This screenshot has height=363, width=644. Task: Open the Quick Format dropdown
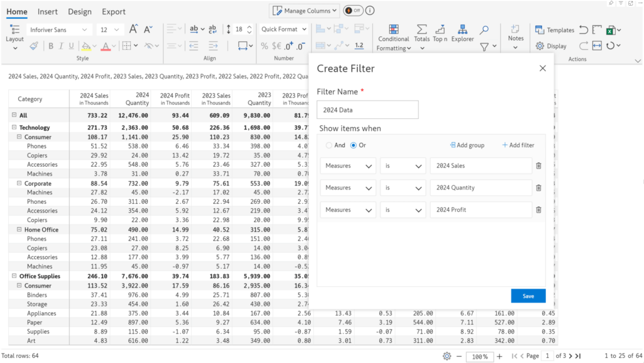click(284, 29)
